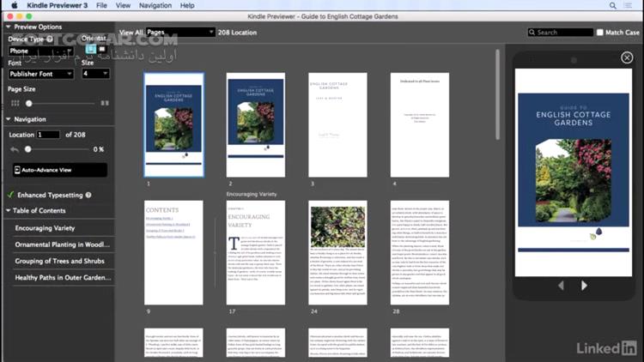Image resolution: width=644 pixels, height=362 pixels.
Task: Collapse Navigation section
Action: (9, 119)
